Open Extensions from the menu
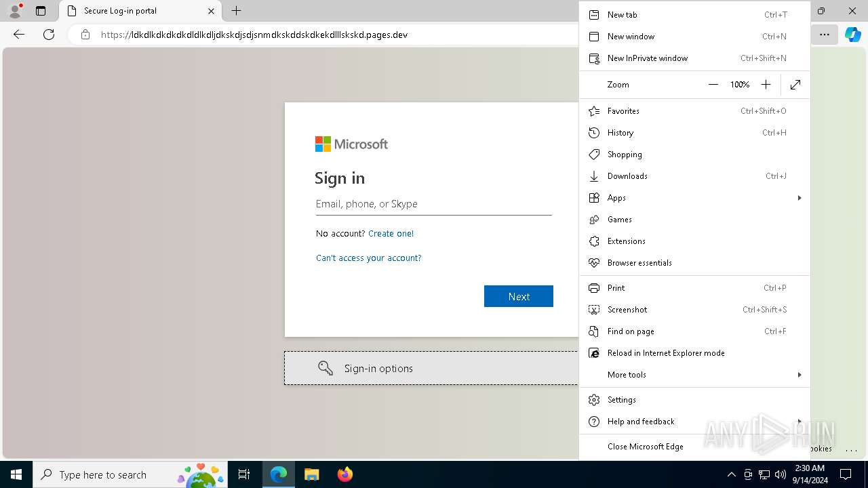This screenshot has width=868, height=488. (694, 241)
